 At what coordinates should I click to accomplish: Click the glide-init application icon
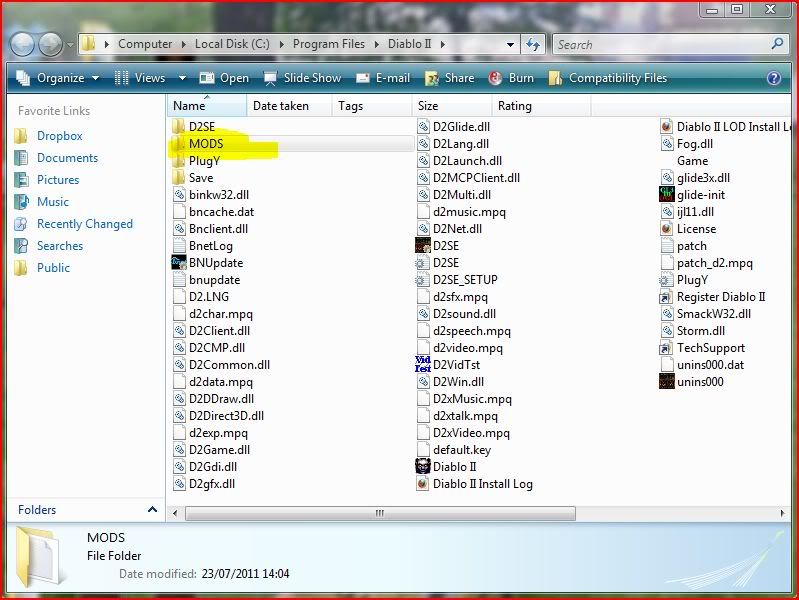(x=667, y=195)
